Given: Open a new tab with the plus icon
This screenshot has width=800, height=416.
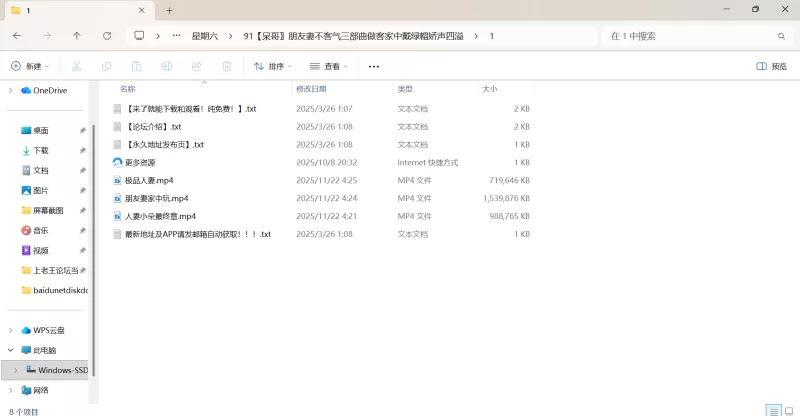Looking at the screenshot, I should click(169, 10).
